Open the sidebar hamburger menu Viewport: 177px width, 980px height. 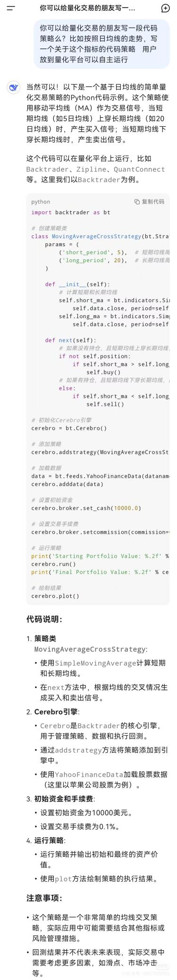[10, 8]
